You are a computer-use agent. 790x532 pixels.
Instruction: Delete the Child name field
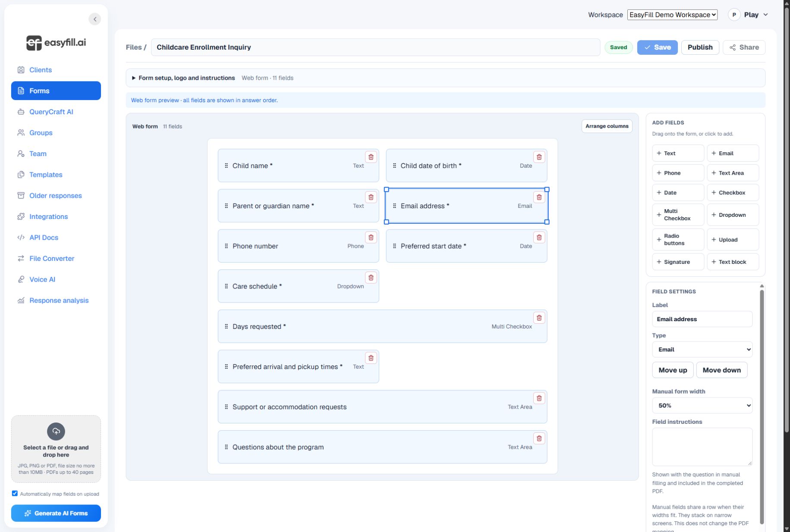pos(371,157)
